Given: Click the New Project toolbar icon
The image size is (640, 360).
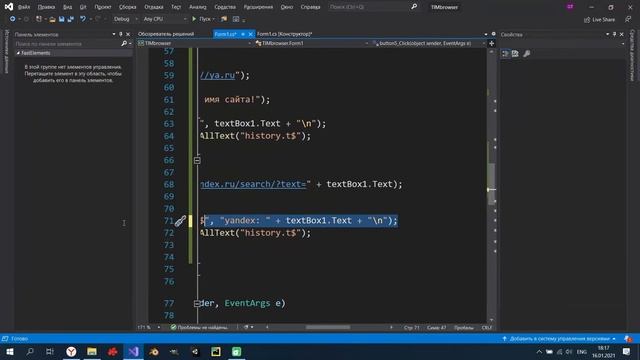Looking at the screenshot, I should tap(39, 19).
